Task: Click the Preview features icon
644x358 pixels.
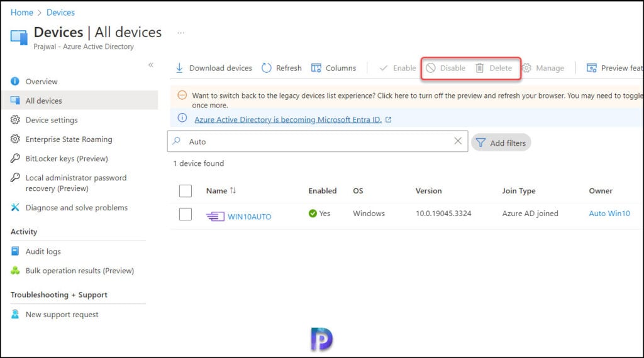Action: (x=591, y=68)
